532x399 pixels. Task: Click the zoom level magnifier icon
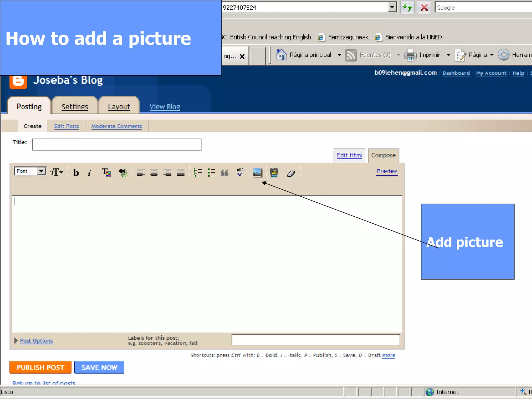(x=523, y=391)
